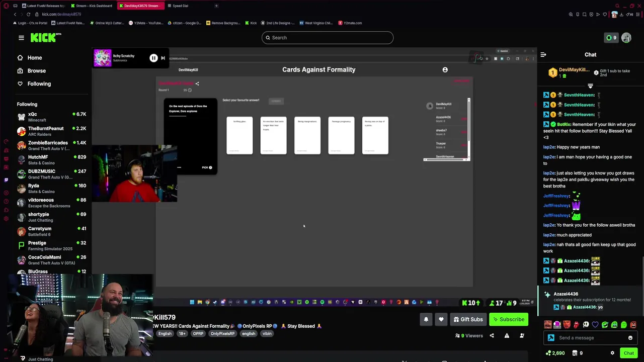Share the stream
The image size is (644, 362).
click(492, 336)
